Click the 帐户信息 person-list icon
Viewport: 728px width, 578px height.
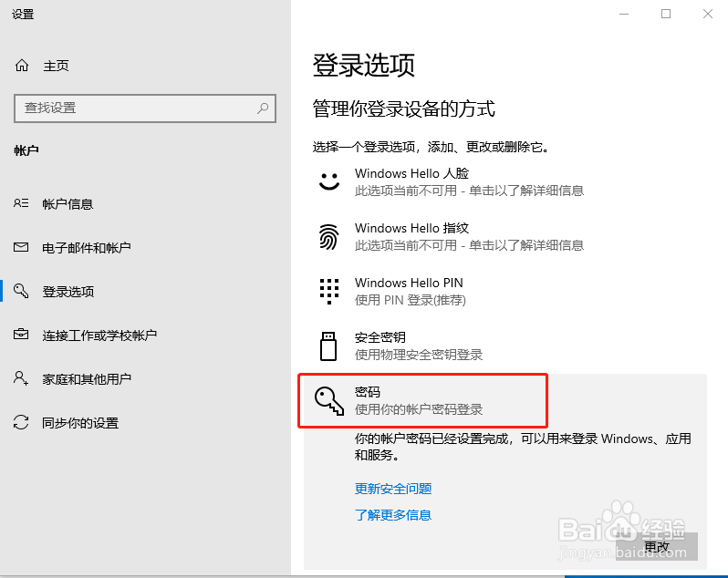point(21,203)
